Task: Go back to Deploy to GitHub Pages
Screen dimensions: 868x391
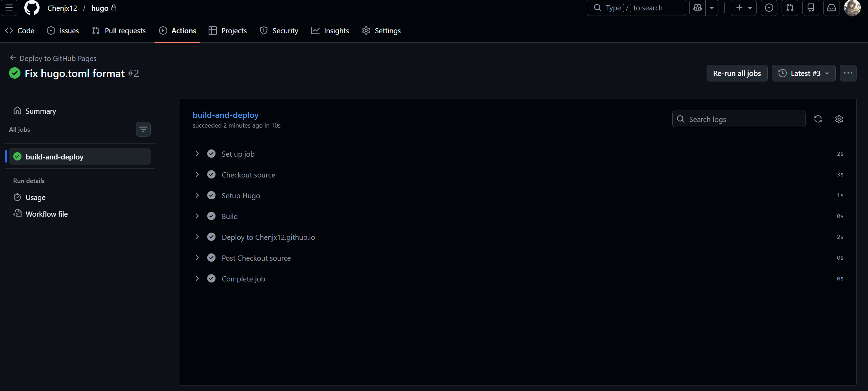Action: click(x=53, y=58)
